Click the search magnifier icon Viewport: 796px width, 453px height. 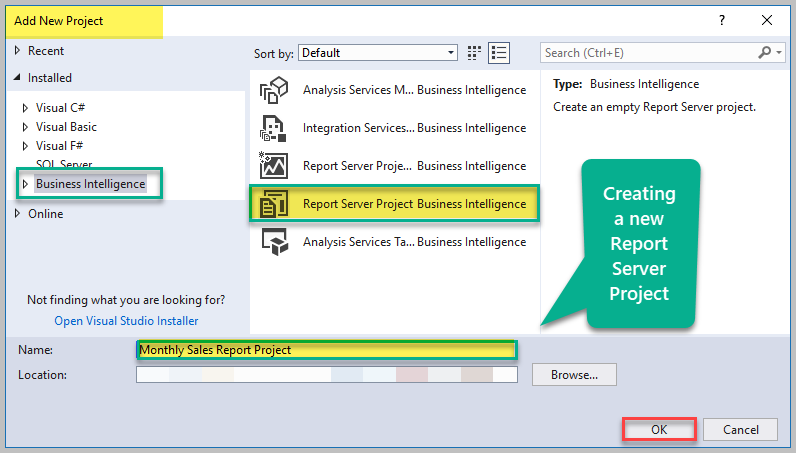point(765,52)
